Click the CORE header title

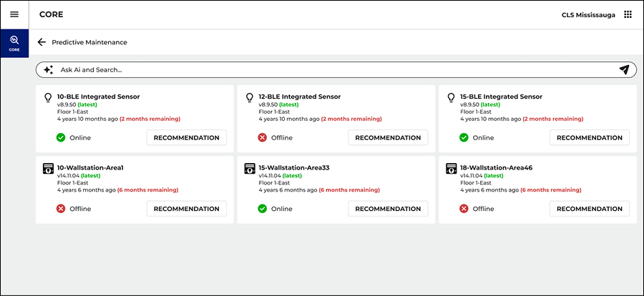tap(52, 15)
